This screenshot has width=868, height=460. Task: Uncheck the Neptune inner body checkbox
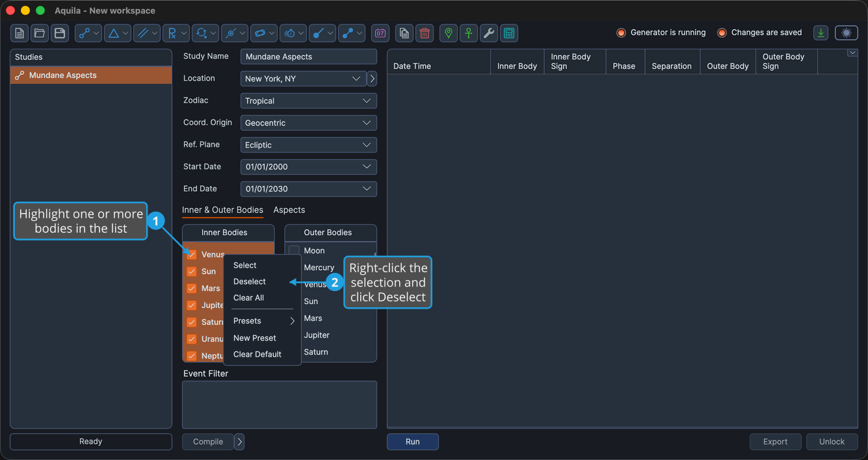(192, 356)
